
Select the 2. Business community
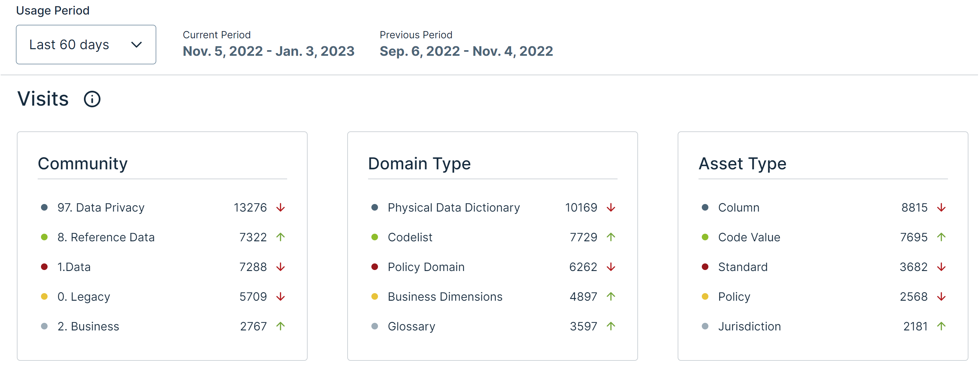(x=88, y=326)
